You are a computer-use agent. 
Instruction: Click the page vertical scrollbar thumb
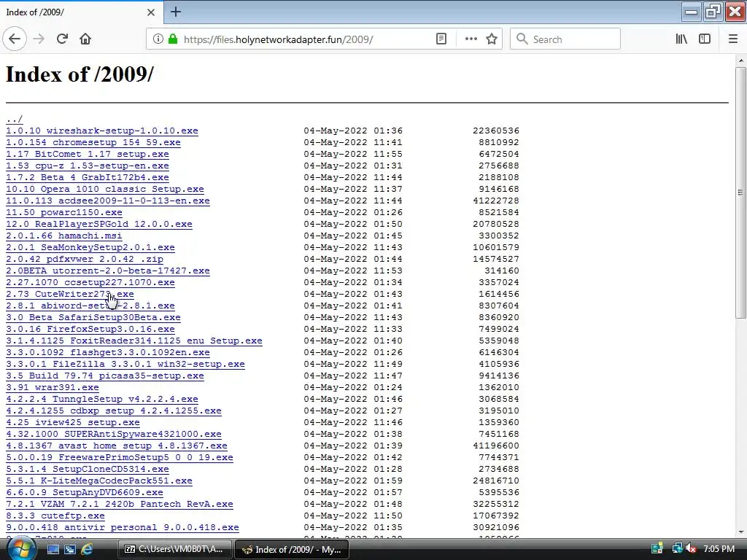(740, 192)
